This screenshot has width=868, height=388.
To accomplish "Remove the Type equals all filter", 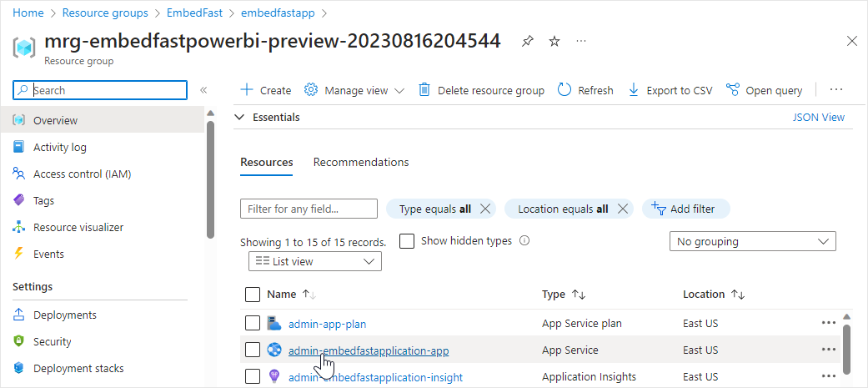I will click(x=486, y=209).
